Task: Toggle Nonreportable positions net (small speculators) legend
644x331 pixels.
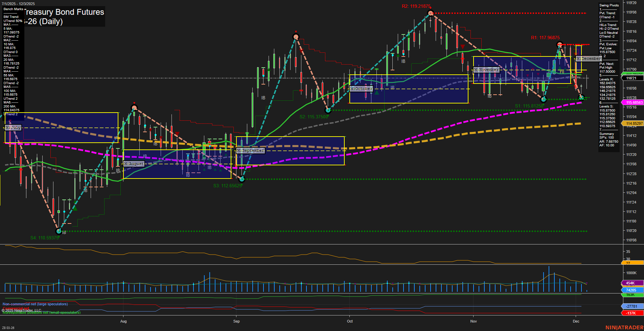Action: point(41,312)
